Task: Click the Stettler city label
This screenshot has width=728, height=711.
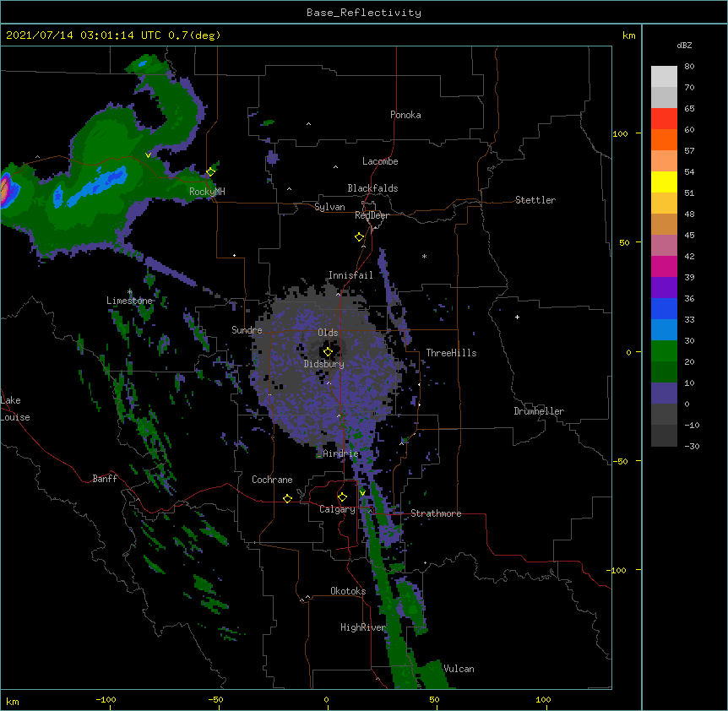Action: click(535, 200)
